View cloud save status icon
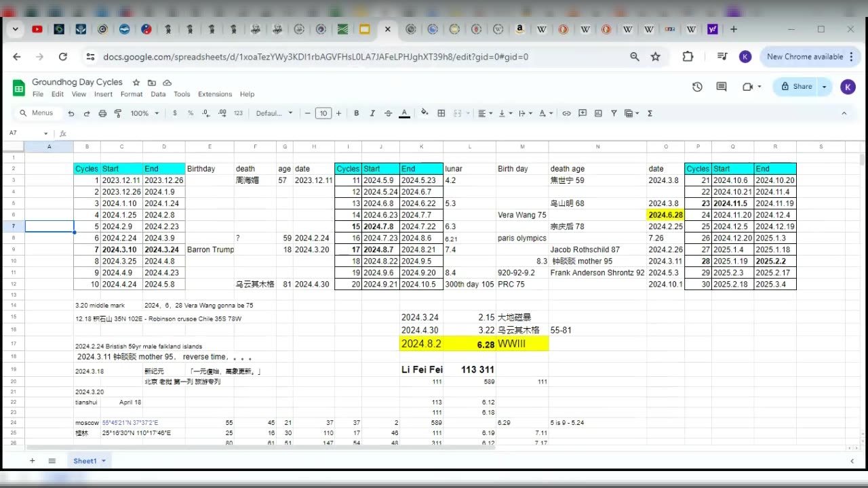 [x=167, y=82]
